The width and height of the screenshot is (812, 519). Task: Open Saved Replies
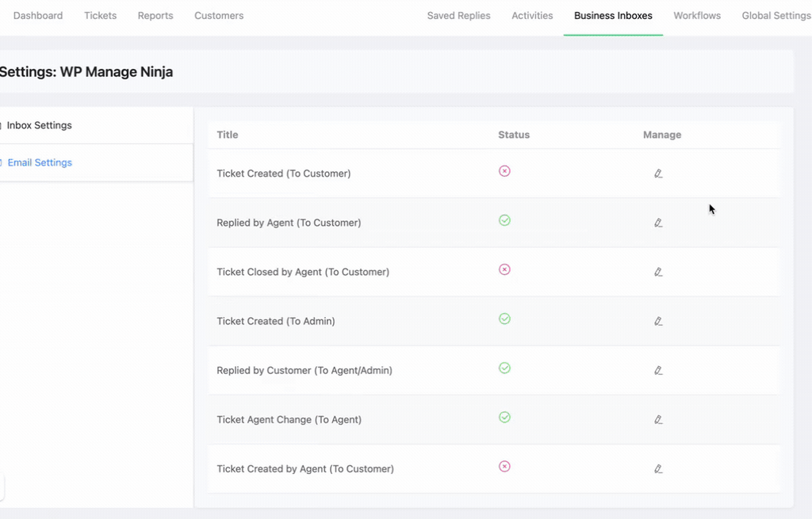(459, 16)
